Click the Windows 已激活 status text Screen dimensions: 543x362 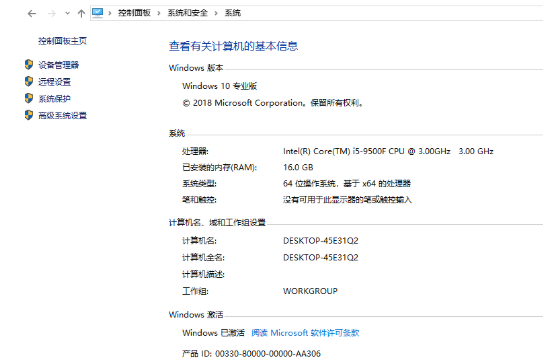[x=213, y=333]
